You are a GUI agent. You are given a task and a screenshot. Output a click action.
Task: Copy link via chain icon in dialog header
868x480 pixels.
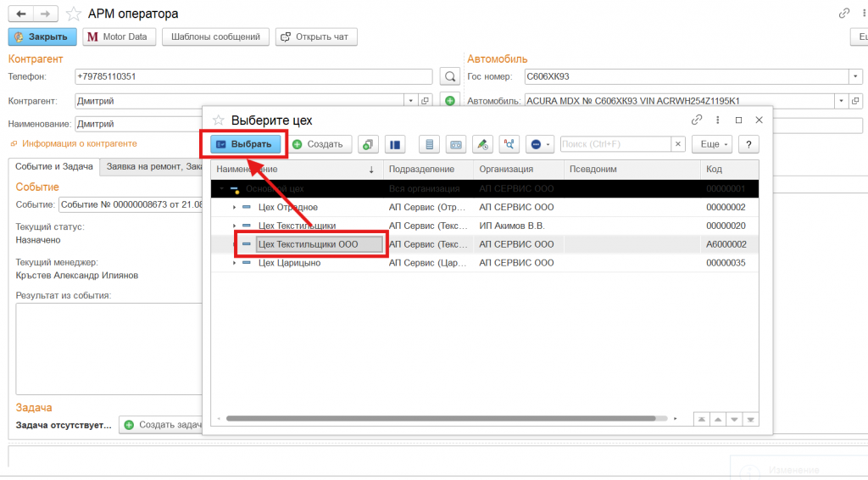(697, 120)
